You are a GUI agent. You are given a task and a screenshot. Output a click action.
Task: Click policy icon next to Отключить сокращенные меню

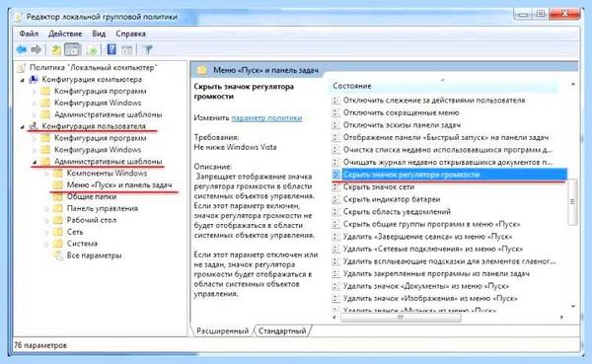335,112
